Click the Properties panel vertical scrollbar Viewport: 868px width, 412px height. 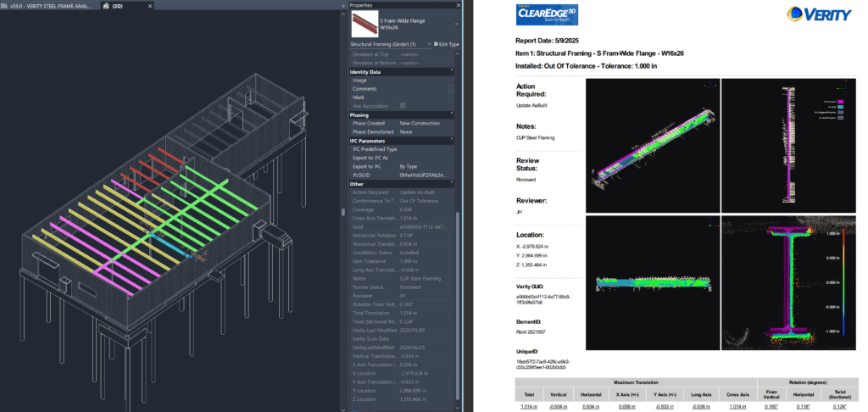(x=457, y=304)
